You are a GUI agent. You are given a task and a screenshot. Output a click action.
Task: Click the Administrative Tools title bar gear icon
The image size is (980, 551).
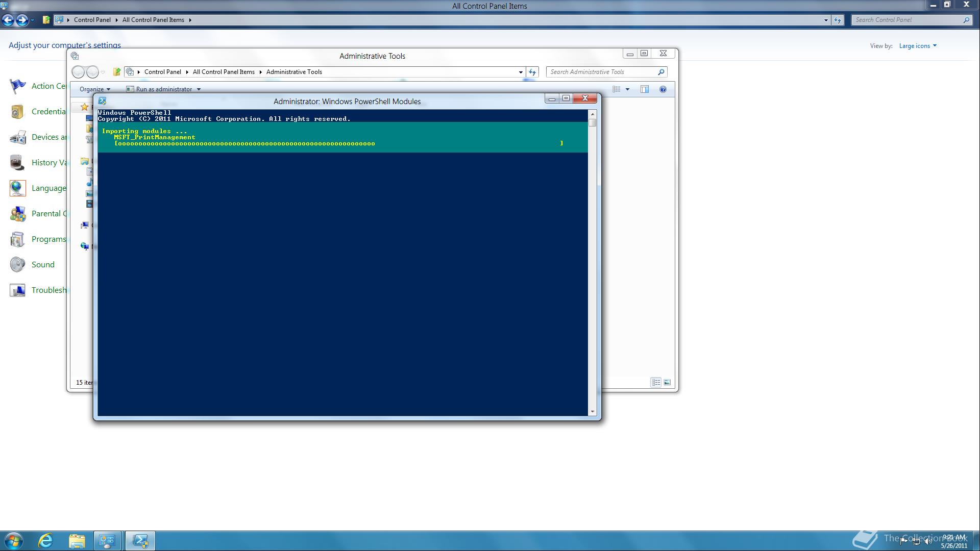coord(75,56)
